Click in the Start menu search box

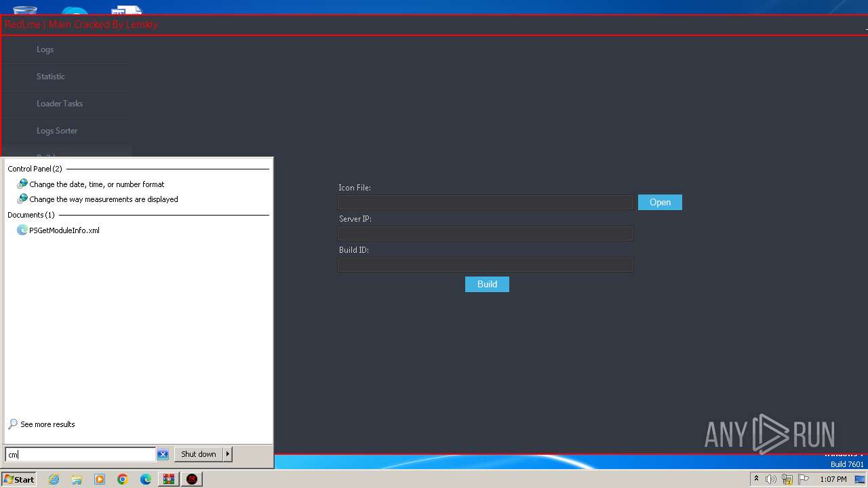point(80,454)
